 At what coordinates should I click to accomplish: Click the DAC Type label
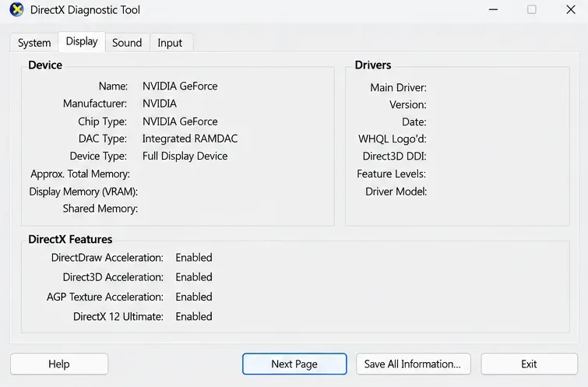tap(103, 139)
